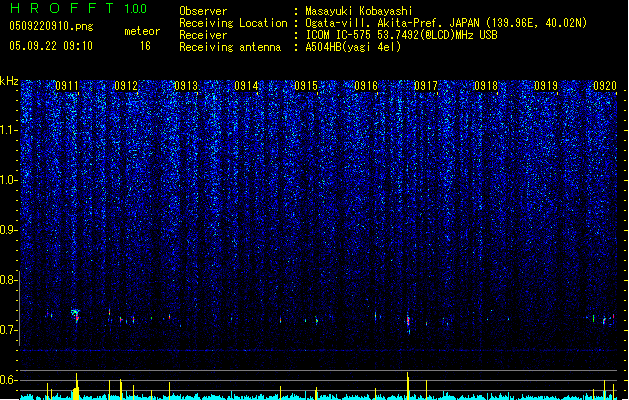
Task: Click the 1.1 frequency axis label
Action: pos(9,130)
